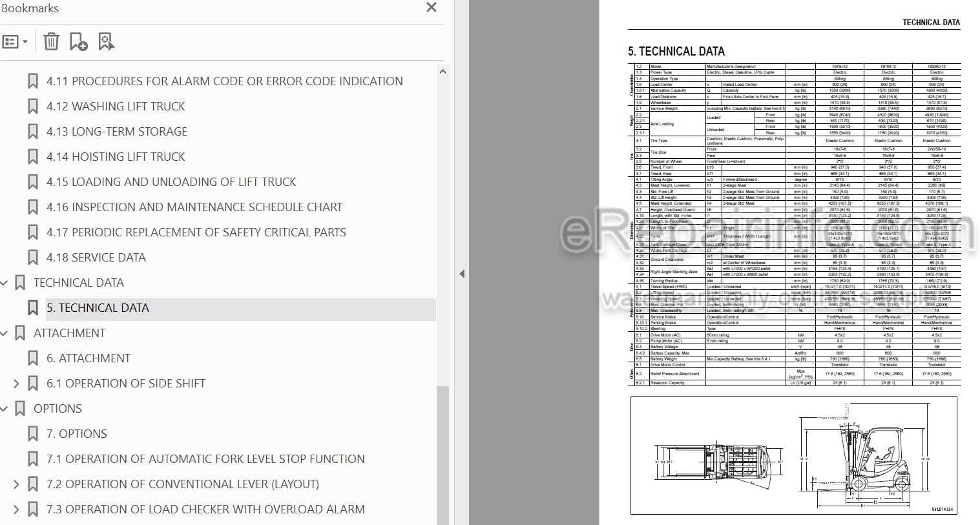Click bookmark icon beside ATTACHMENT parent
980x525 pixels.
click(x=20, y=333)
